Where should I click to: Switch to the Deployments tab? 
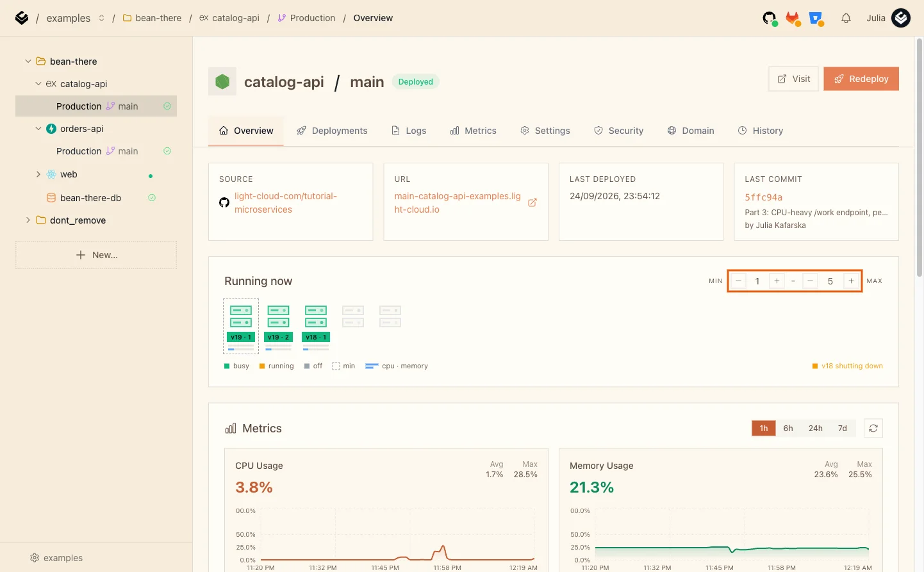coord(332,131)
